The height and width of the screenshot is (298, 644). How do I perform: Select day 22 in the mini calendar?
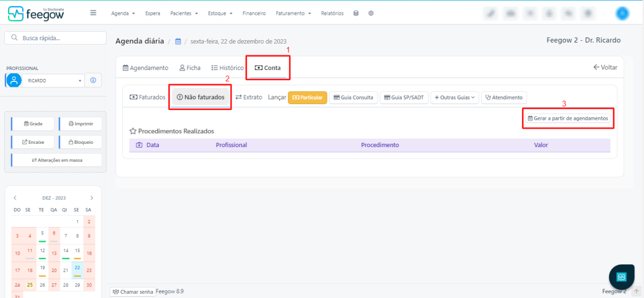[x=77, y=270]
